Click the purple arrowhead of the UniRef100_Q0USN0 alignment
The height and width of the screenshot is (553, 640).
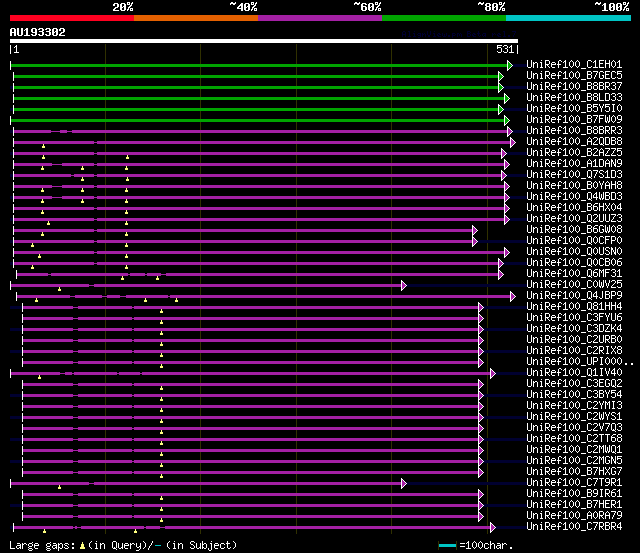click(x=507, y=253)
